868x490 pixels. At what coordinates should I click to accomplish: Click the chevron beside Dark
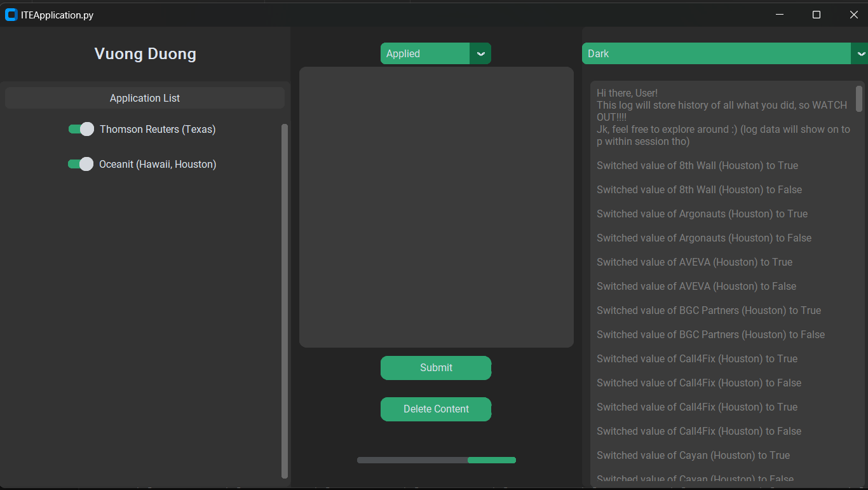coord(862,53)
